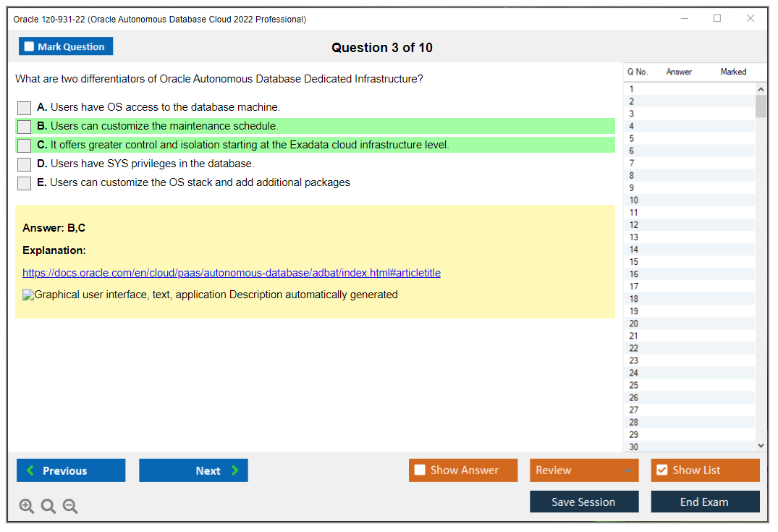Open the docs.oracle.com explanation hyperlink
Viewport: 778px width, 532px height.
[232, 273]
